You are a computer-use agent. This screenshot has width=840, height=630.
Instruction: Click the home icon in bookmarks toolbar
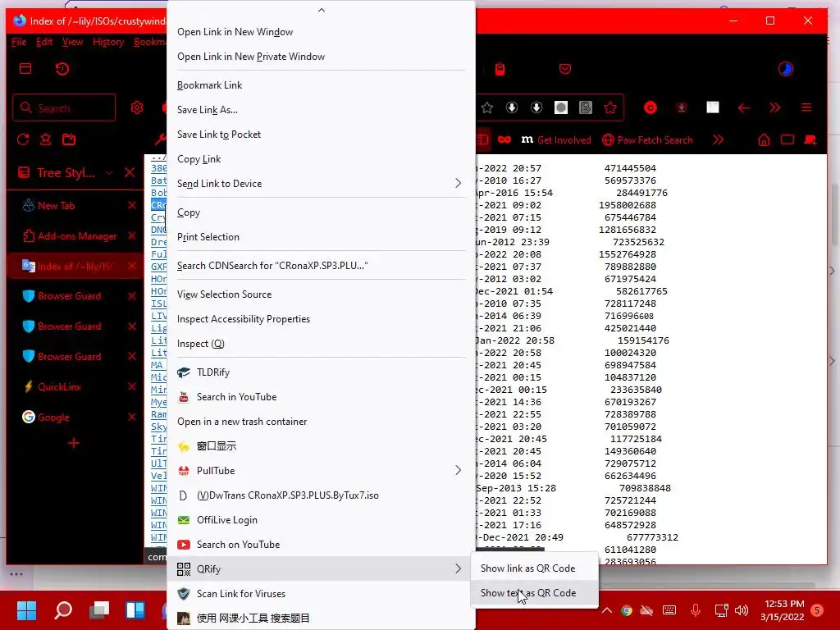point(764,139)
